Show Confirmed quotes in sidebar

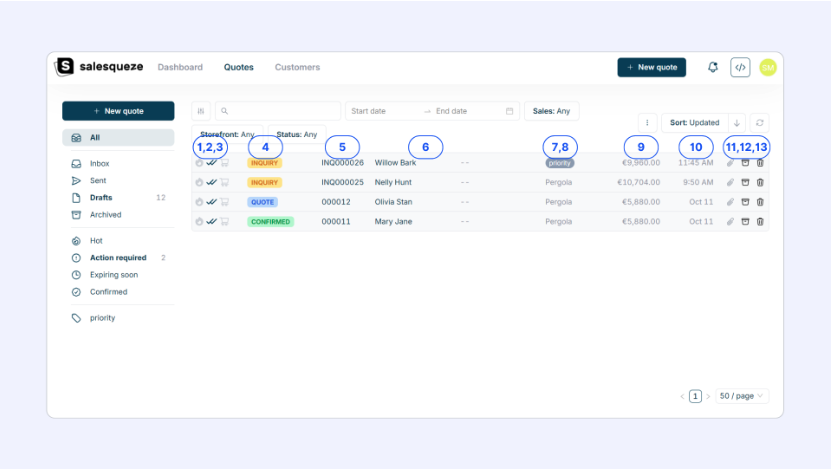pyautogui.click(x=118, y=292)
